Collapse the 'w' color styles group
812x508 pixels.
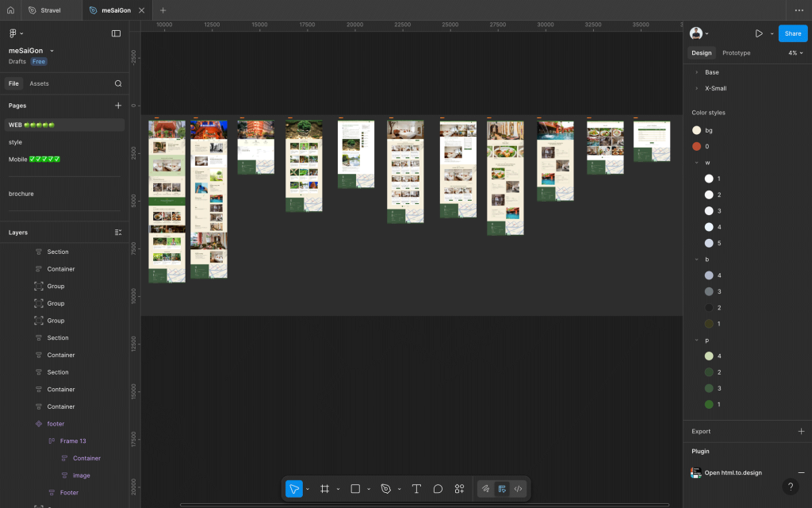point(696,163)
